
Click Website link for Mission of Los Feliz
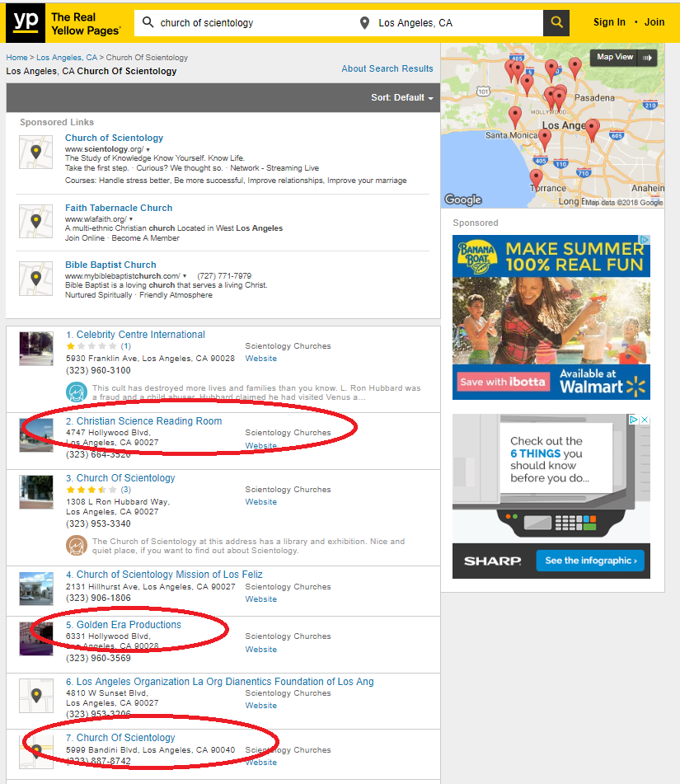point(261,599)
